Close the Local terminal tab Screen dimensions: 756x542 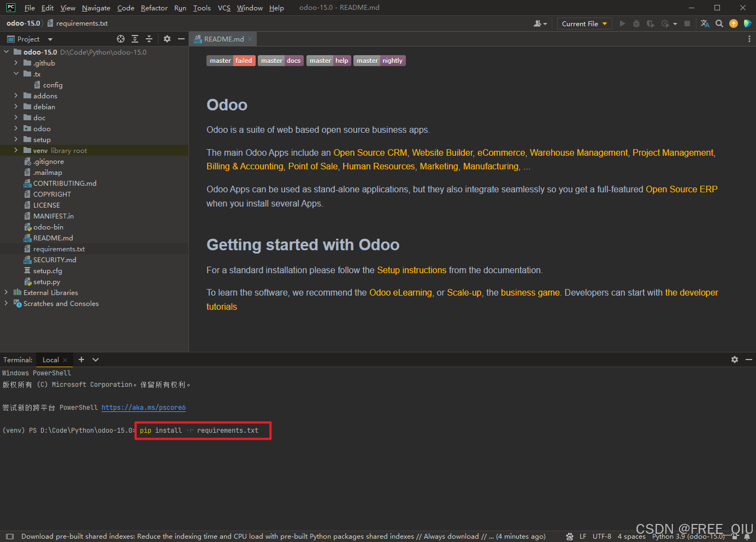[65, 360]
